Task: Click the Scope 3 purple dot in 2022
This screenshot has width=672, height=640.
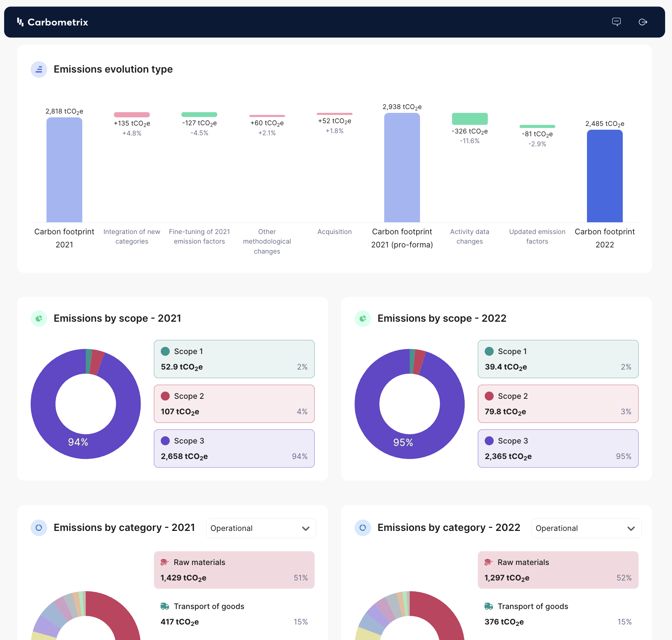Action: [489, 441]
